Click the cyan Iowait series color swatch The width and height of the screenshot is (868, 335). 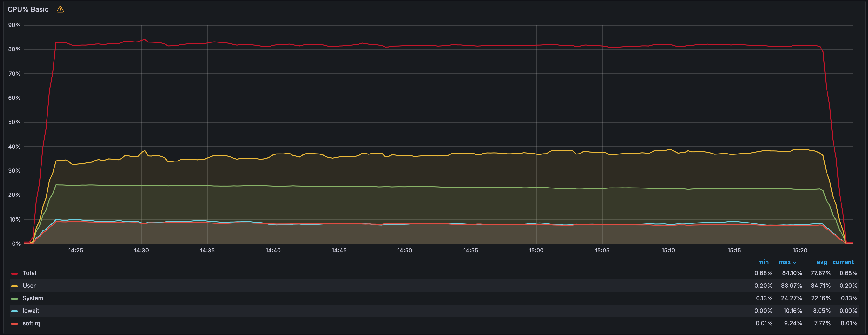[14, 311]
